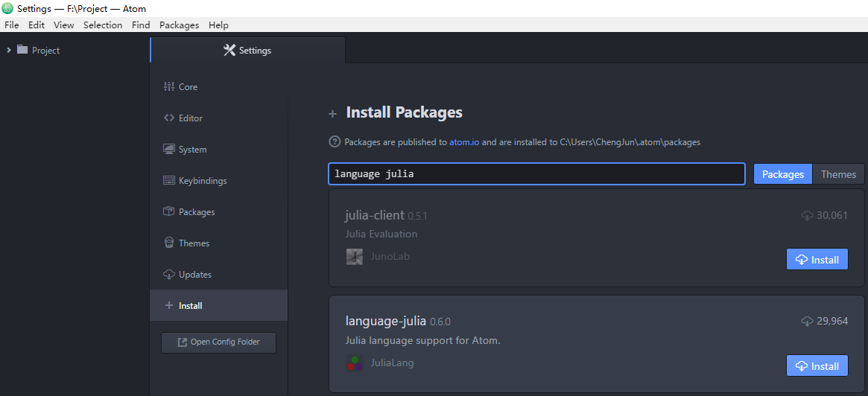
Task: Open the Selection menu
Action: 103,25
